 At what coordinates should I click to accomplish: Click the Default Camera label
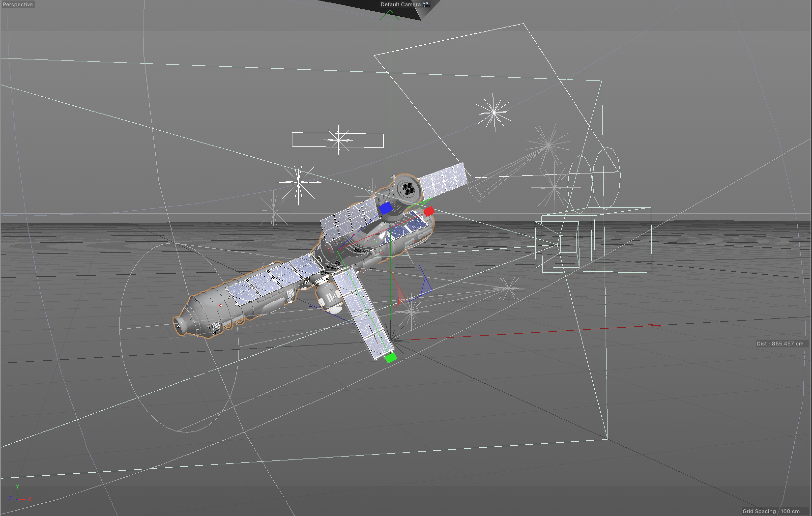[400, 5]
